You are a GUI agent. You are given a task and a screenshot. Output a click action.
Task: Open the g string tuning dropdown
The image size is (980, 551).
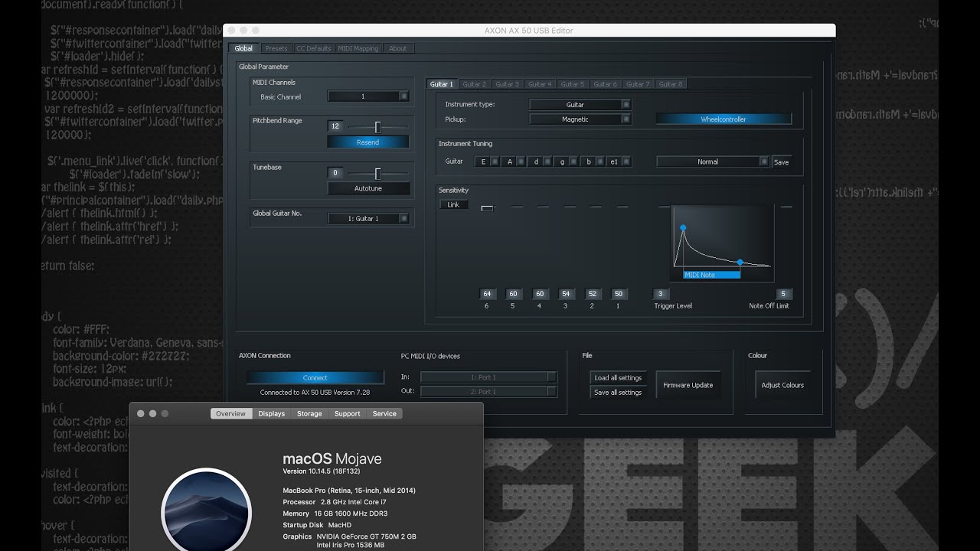point(566,161)
